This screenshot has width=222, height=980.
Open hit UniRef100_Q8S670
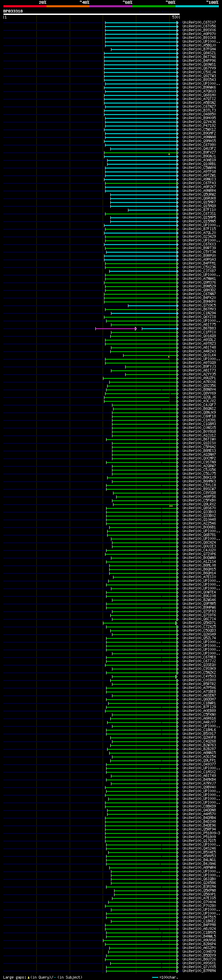199,508
